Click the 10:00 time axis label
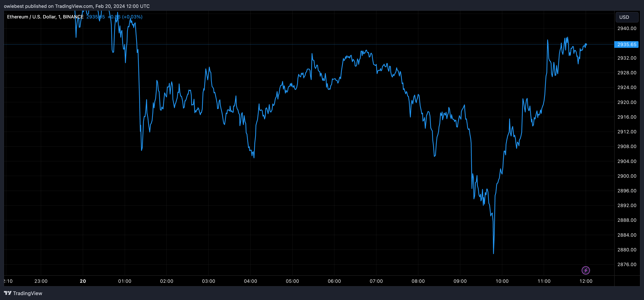Viewport: 644px width, 300px height. point(502,281)
